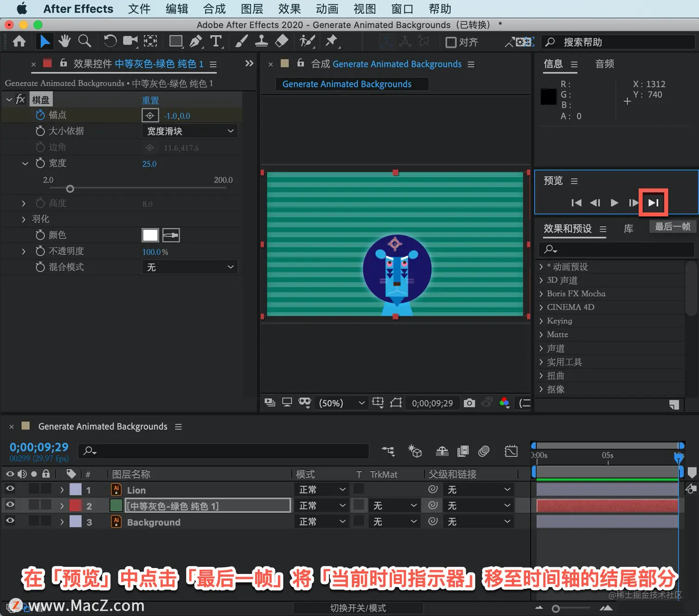Open the 文件 menu

(x=139, y=9)
